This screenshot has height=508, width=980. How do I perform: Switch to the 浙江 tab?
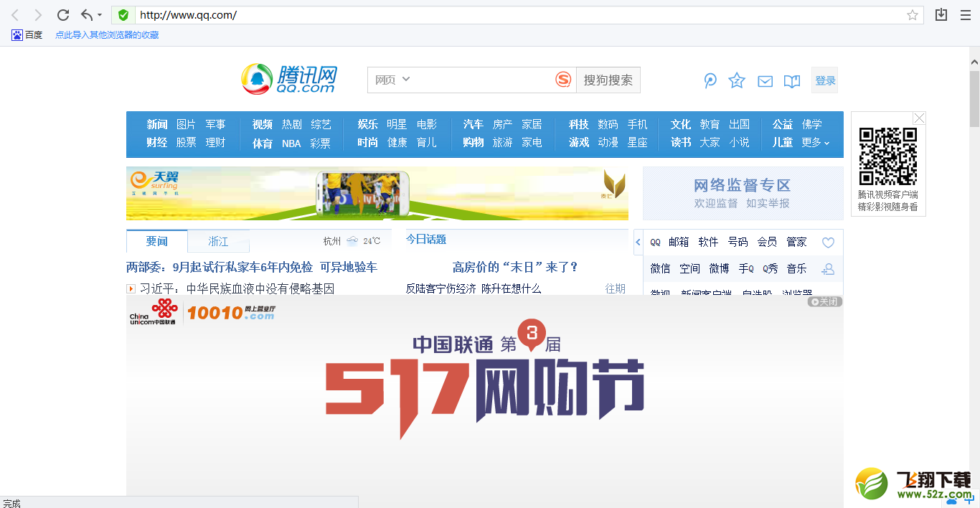(x=218, y=242)
